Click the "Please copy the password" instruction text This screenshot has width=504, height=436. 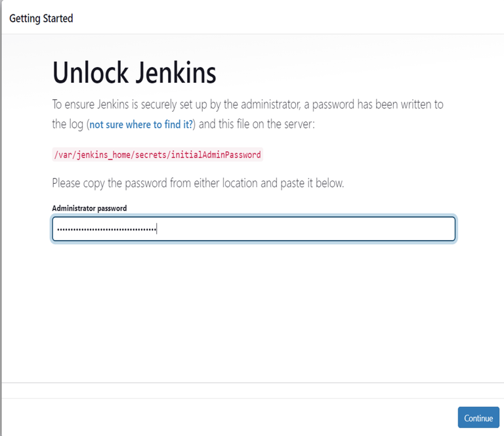[198, 183]
